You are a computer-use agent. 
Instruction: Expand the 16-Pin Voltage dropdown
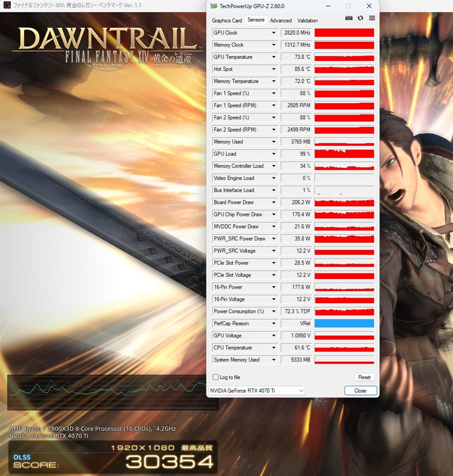274,299
